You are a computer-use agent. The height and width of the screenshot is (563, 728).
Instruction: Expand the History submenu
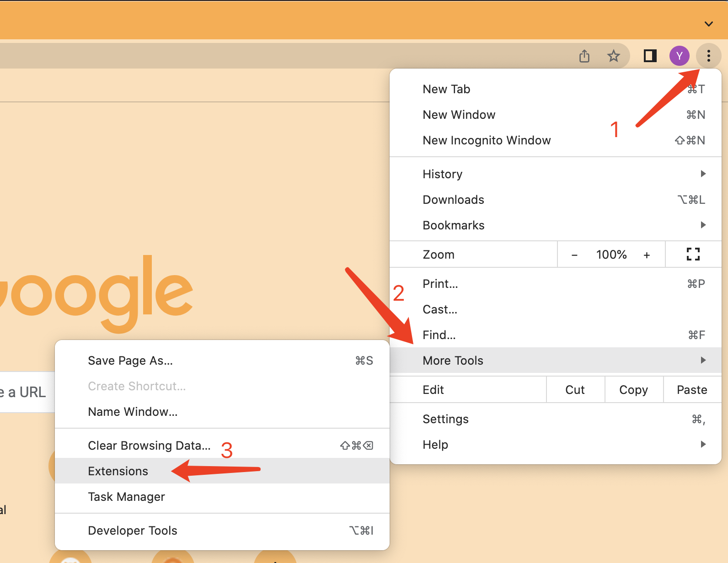click(556, 174)
